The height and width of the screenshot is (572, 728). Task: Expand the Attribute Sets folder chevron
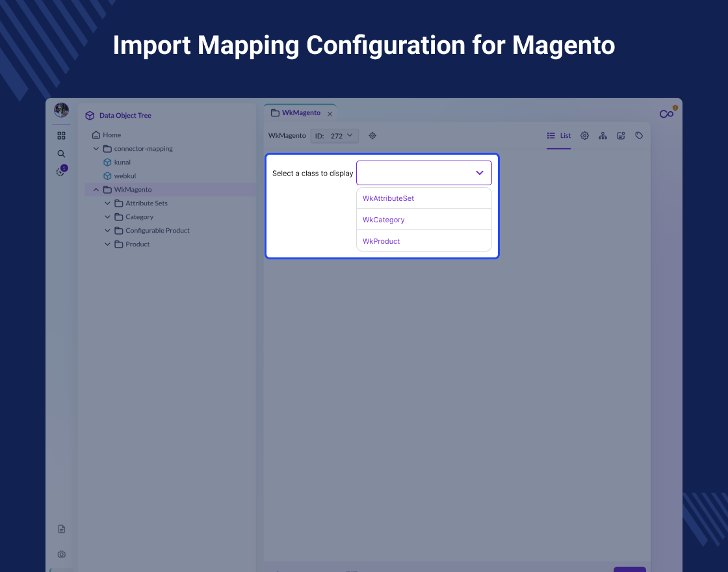coord(107,203)
